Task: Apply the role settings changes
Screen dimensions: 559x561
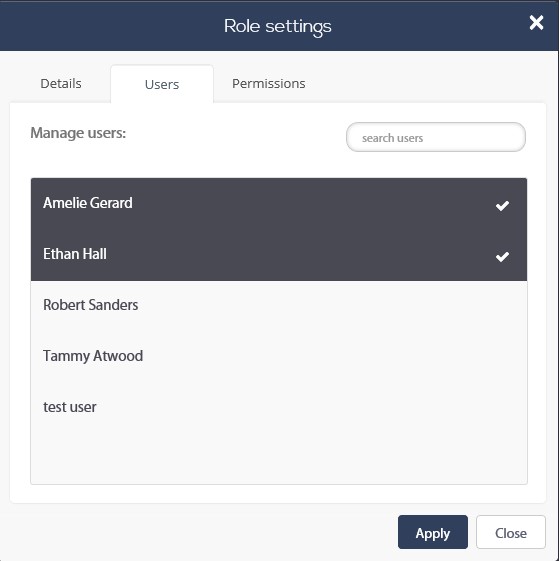Action: (x=433, y=532)
